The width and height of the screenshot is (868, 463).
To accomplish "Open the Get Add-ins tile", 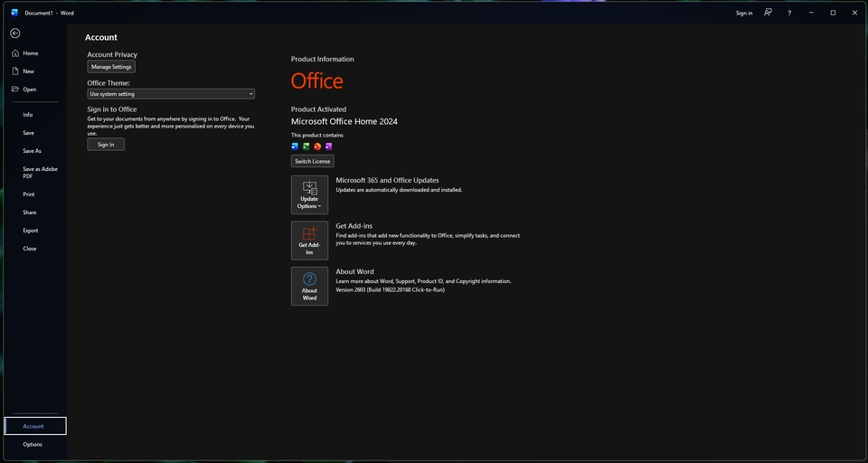I will click(309, 241).
